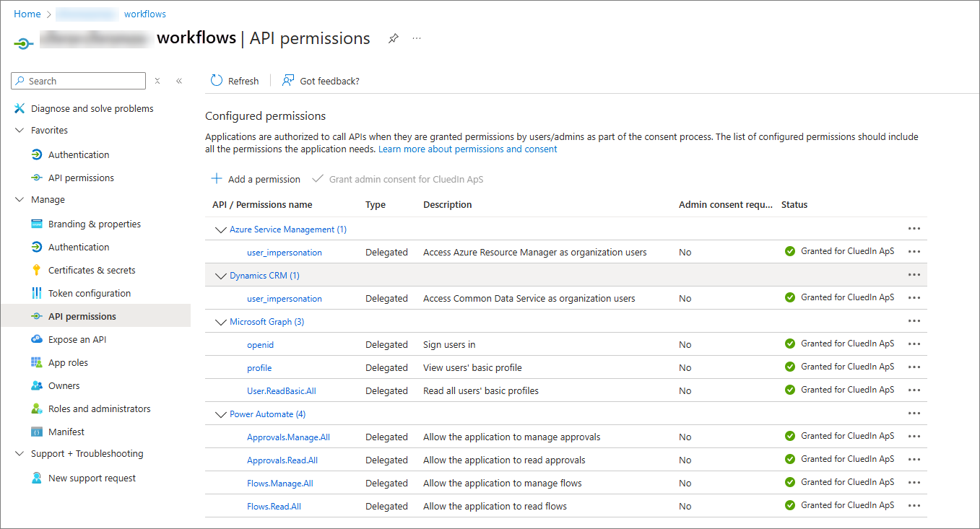Click the Certificates & secrets key icon

[x=37, y=270]
